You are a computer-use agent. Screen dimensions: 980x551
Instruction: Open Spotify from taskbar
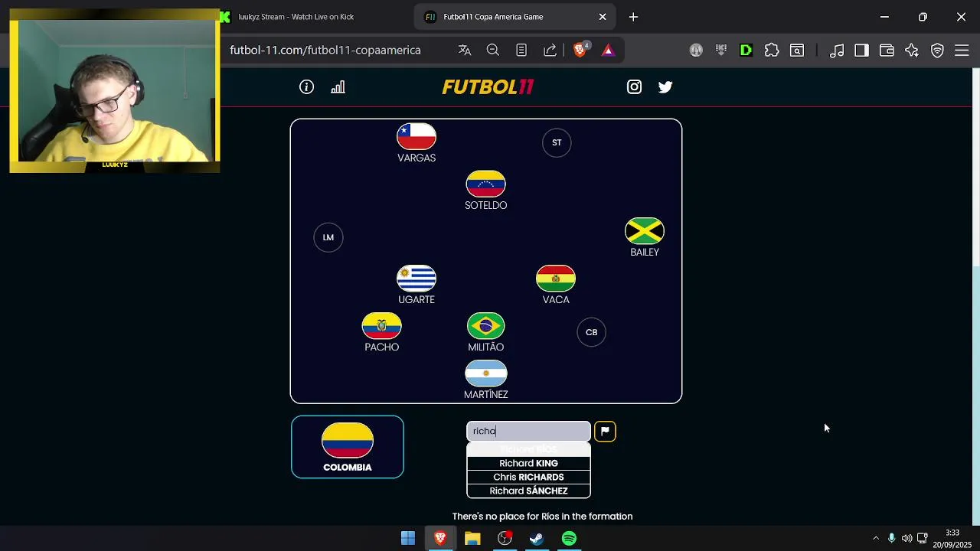(569, 539)
